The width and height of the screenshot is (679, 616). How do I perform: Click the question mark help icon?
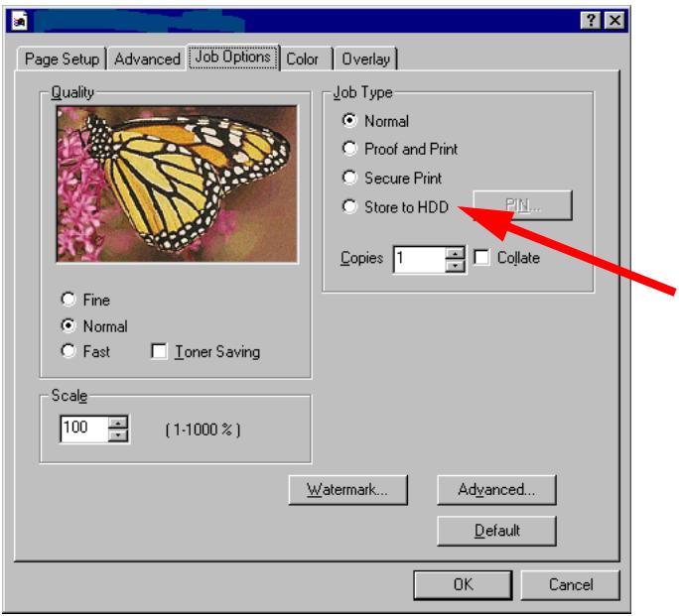[x=591, y=20]
